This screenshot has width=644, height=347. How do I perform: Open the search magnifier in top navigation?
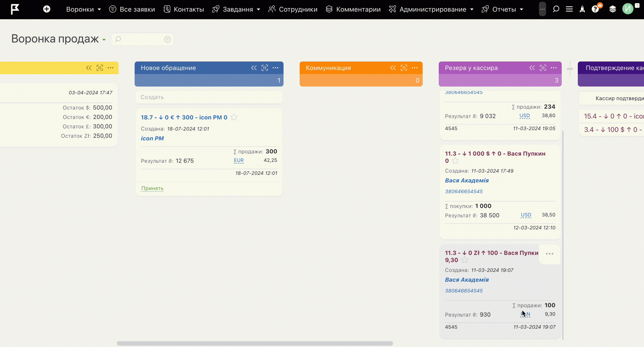pyautogui.click(x=556, y=9)
